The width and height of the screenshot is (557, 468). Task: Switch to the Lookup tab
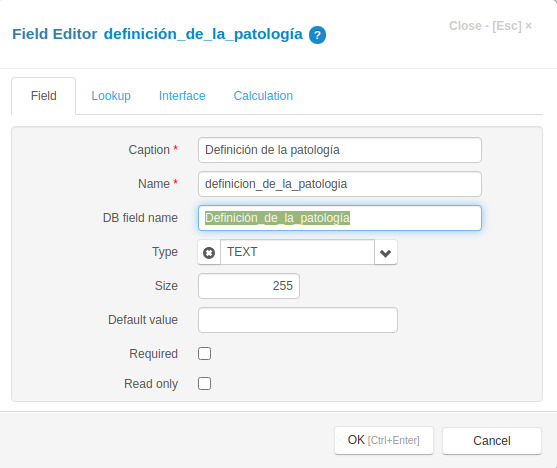coord(111,96)
